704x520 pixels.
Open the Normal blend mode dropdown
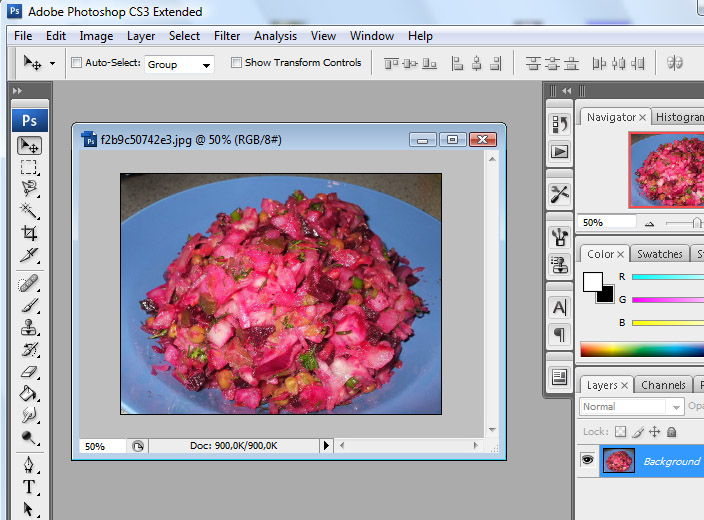(x=631, y=407)
